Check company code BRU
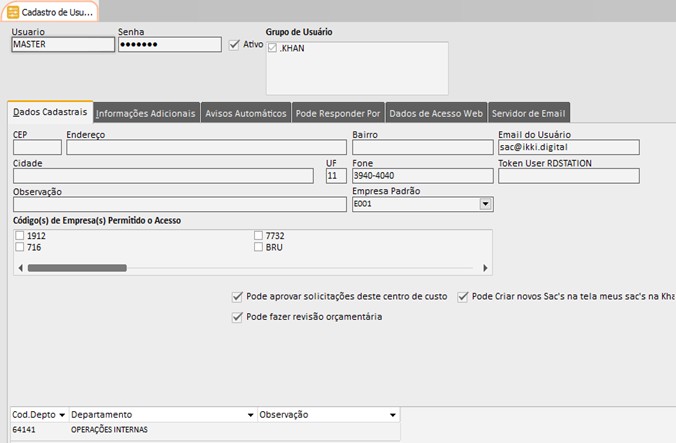This screenshot has height=443, width=676. point(258,247)
